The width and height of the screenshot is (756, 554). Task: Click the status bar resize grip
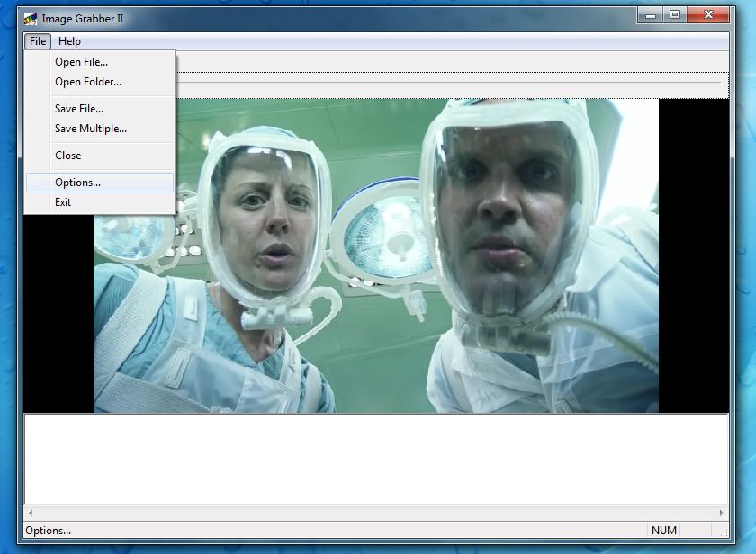point(724,532)
